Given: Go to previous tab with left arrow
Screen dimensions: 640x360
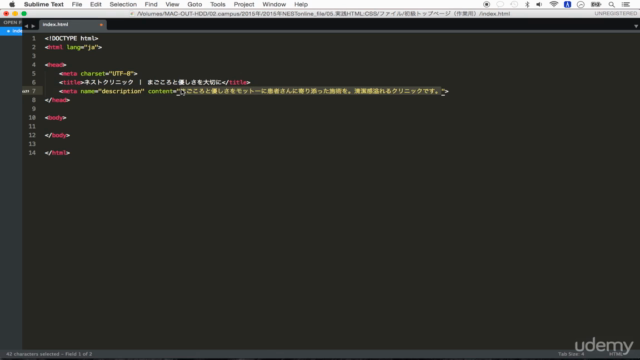Looking at the screenshot, I should pyautogui.click(x=27, y=26).
